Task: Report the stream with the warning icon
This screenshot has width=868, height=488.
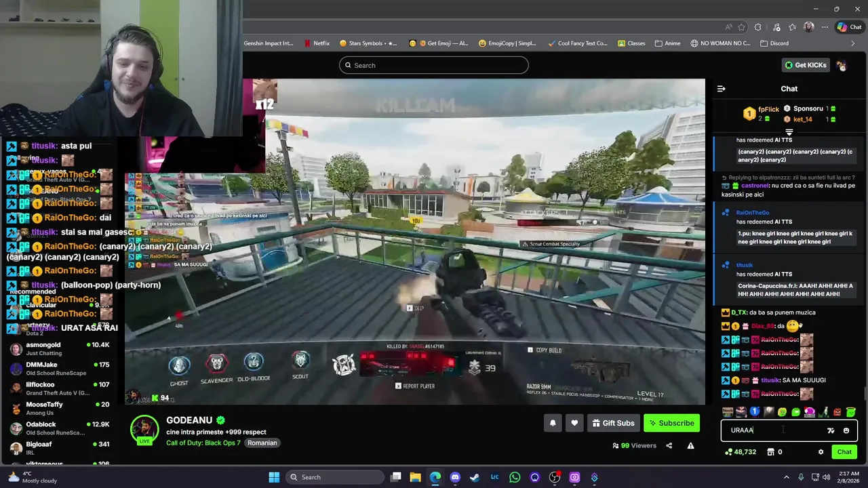Action: 690,446
